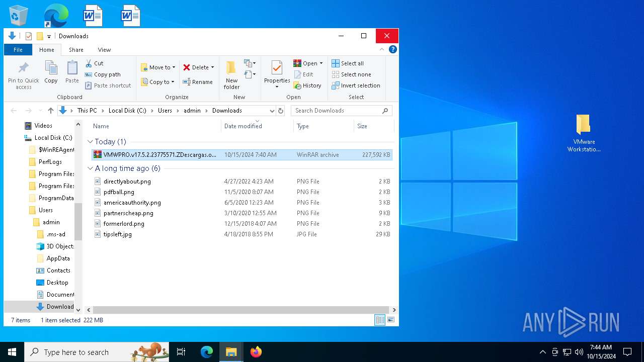Click Invert selection
Image resolution: width=644 pixels, height=362 pixels.
point(356,85)
